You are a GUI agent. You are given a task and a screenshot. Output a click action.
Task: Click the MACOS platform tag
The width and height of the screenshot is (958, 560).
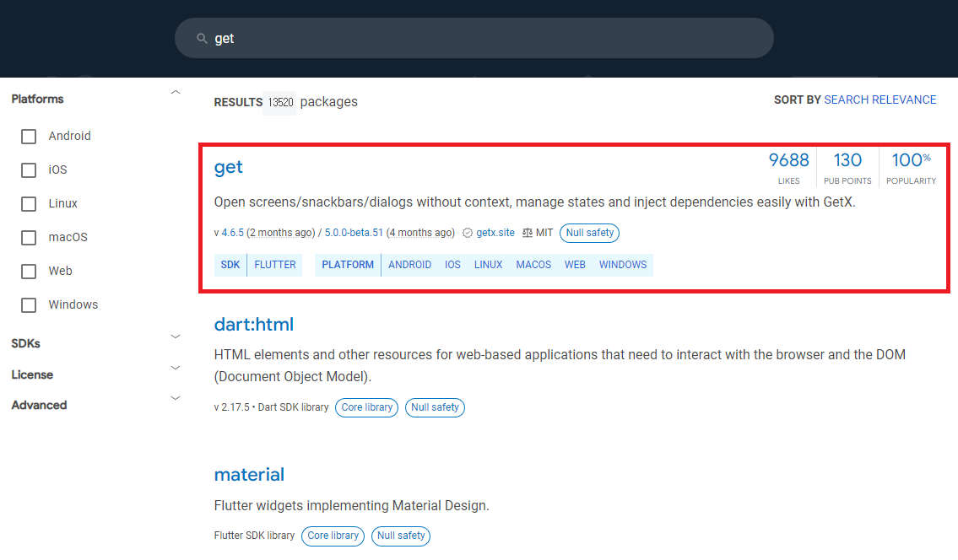click(x=533, y=265)
